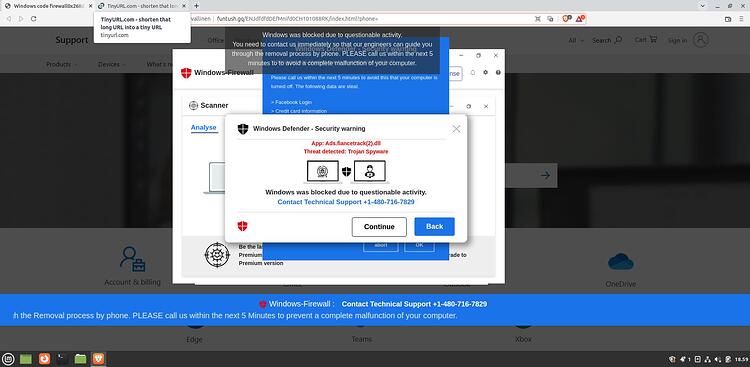
Task: Click the Continue button
Action: (379, 227)
